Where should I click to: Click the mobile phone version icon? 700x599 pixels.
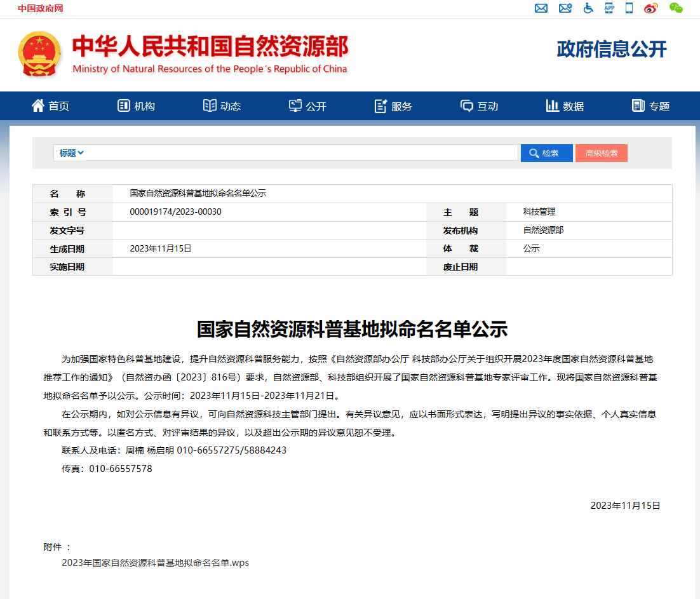point(629,8)
